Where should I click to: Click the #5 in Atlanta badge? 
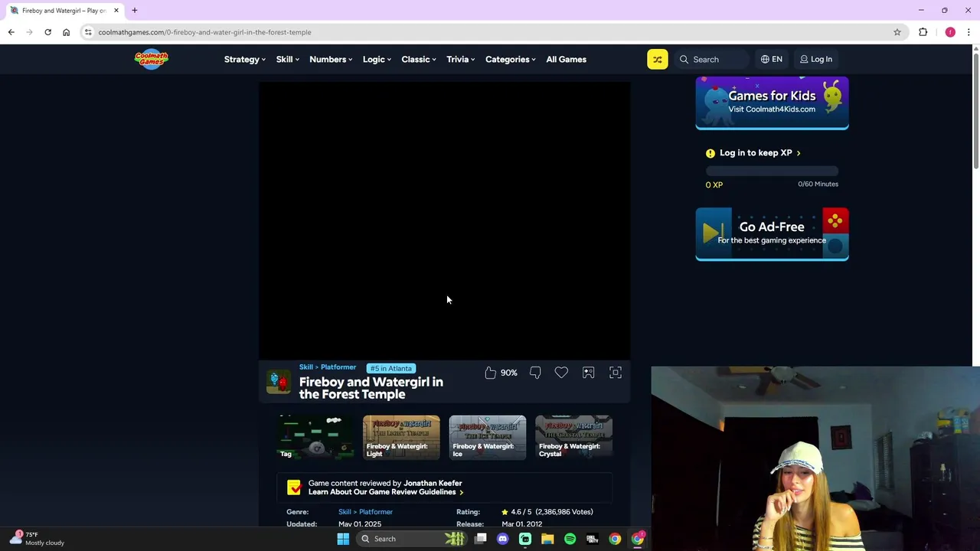pyautogui.click(x=390, y=368)
